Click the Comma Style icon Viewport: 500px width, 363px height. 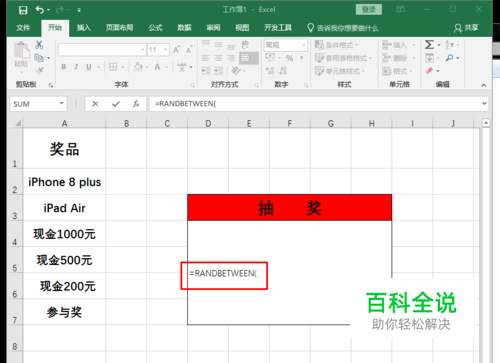click(301, 58)
